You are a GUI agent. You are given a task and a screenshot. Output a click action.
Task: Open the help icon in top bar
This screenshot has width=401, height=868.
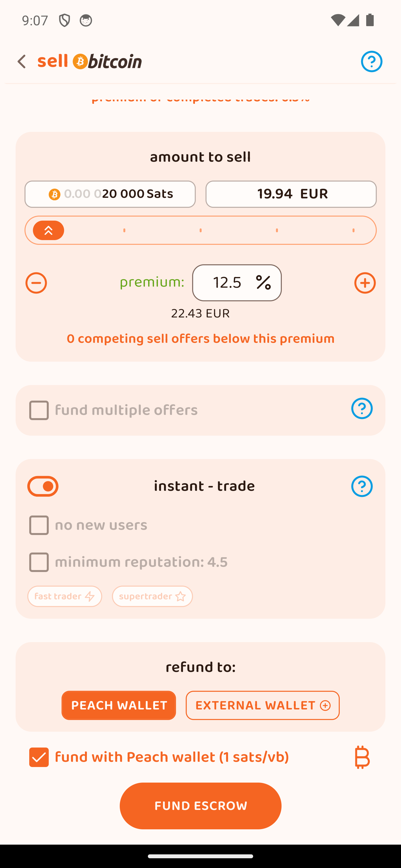tap(371, 62)
